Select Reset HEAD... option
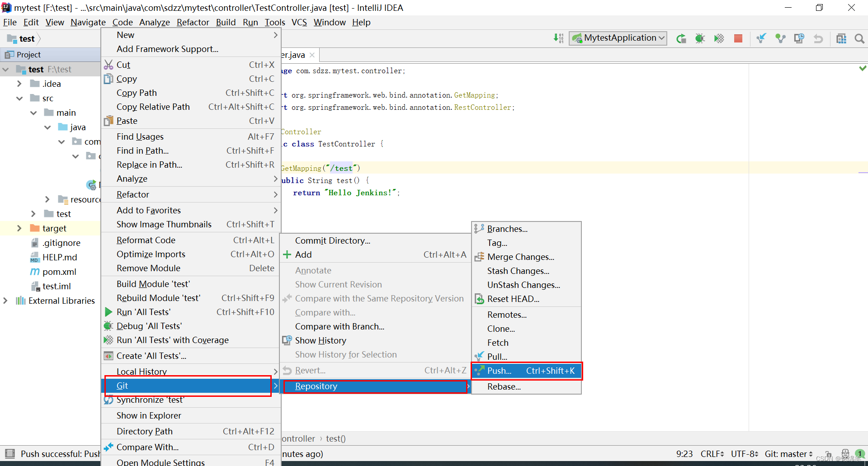This screenshot has width=868, height=466. (526, 299)
